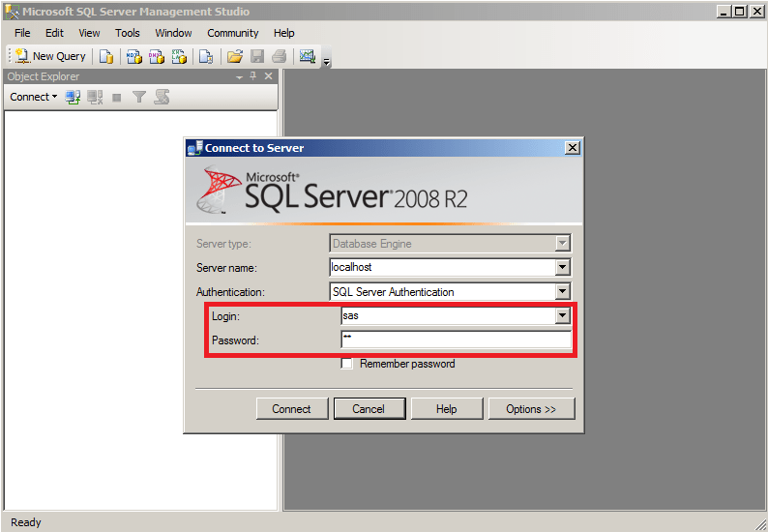
Task: Click the Print icon in toolbar
Action: point(280,56)
